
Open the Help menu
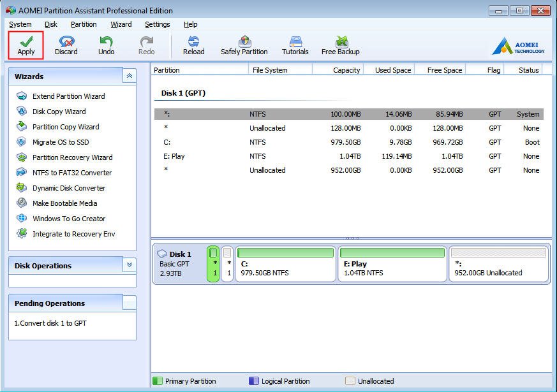click(x=190, y=24)
